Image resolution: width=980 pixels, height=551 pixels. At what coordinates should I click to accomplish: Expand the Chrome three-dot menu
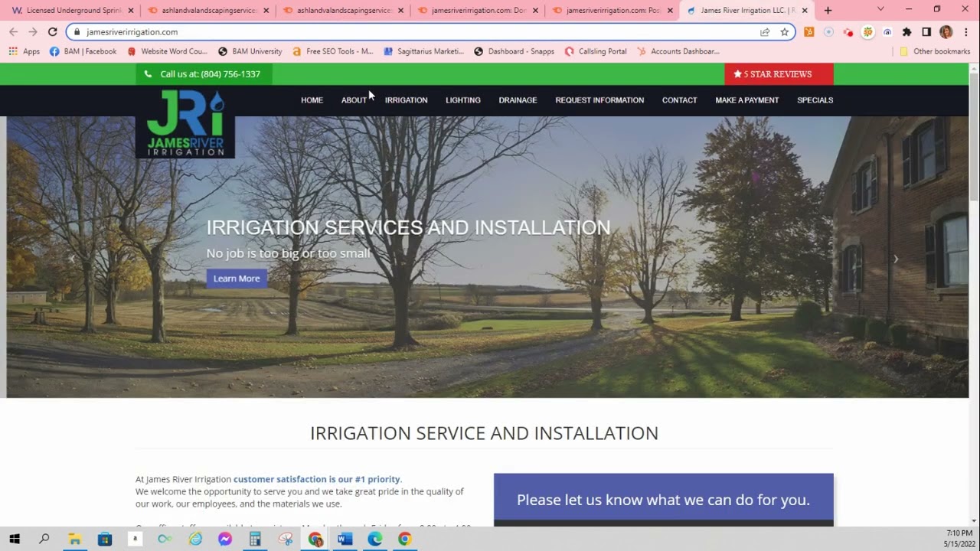966,31
